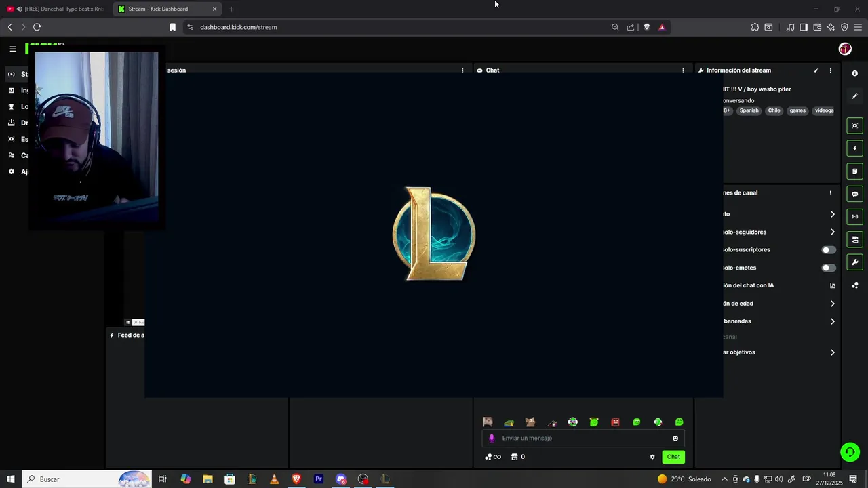Screen dimensions: 868x488
Task: Expand the 'baneadas' words row
Action: pos(833,321)
